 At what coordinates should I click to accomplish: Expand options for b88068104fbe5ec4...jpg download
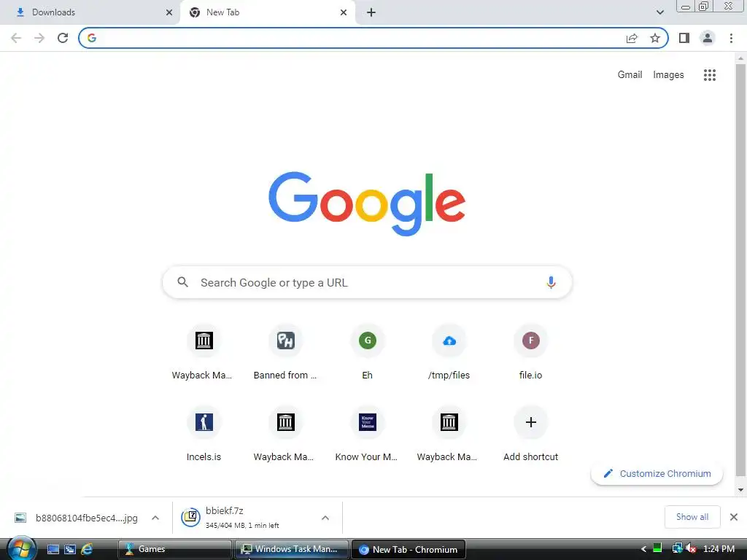[155, 518]
